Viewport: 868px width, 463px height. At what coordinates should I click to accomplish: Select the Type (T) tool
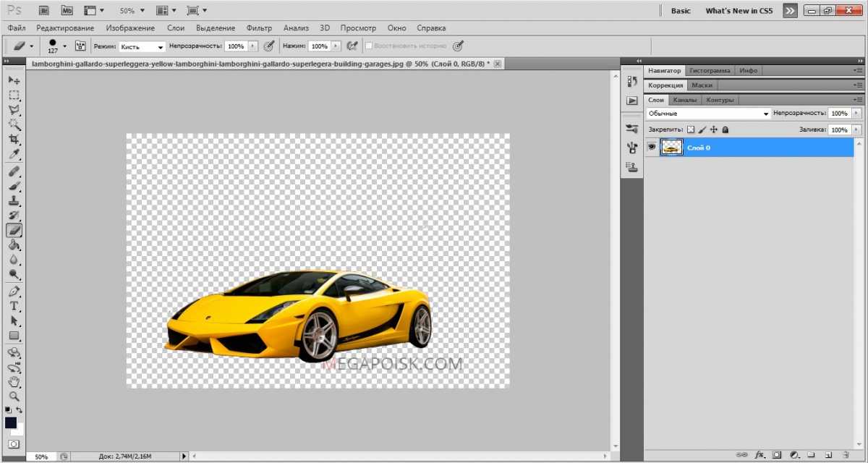(x=14, y=306)
